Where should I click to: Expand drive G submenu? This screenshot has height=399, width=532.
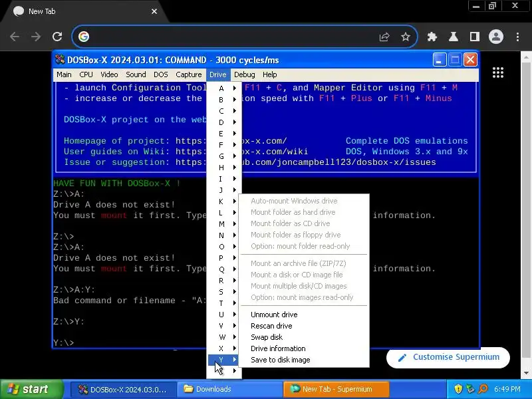coord(224,156)
